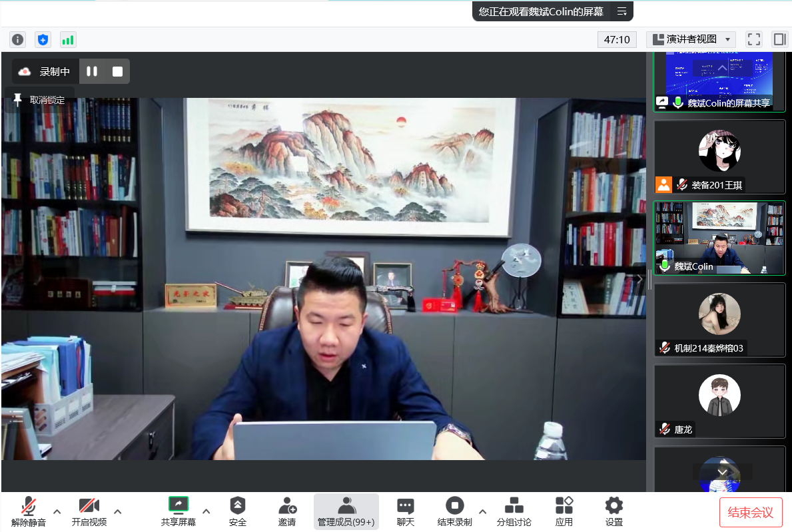792x532 pixels.
Task: Open 设置 settings
Action: [x=613, y=511]
